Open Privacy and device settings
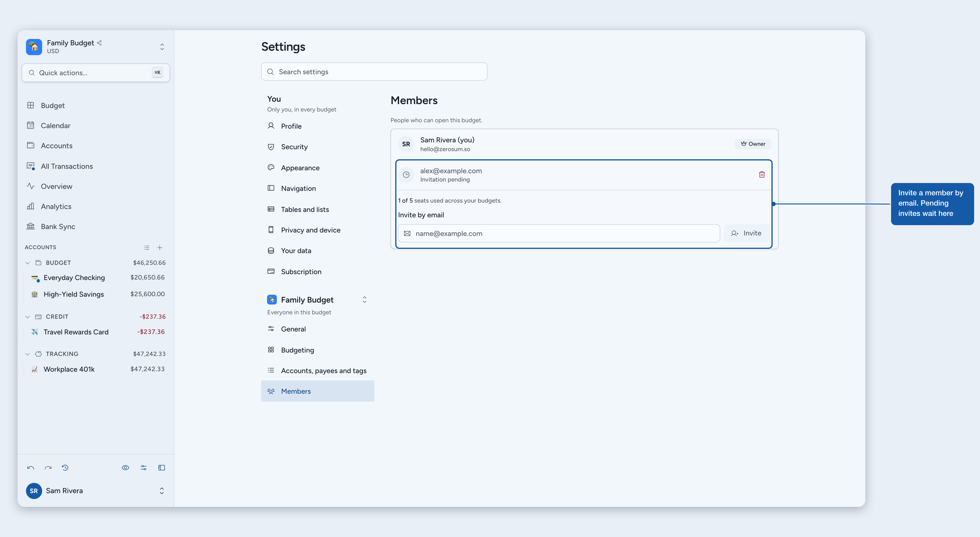The width and height of the screenshot is (980, 537). (x=318, y=230)
